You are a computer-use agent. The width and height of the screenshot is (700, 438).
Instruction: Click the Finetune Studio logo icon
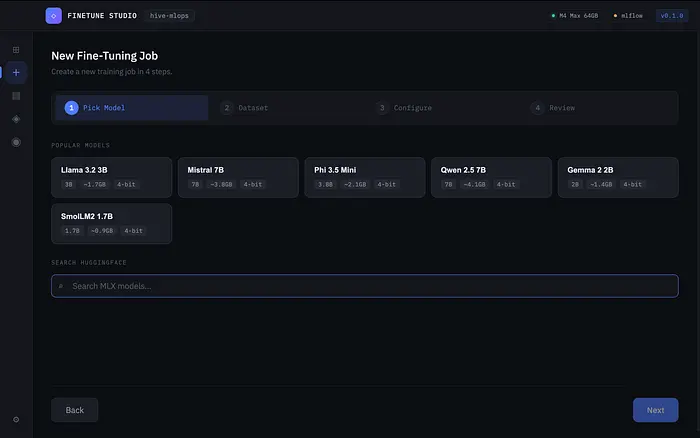pyautogui.click(x=54, y=16)
